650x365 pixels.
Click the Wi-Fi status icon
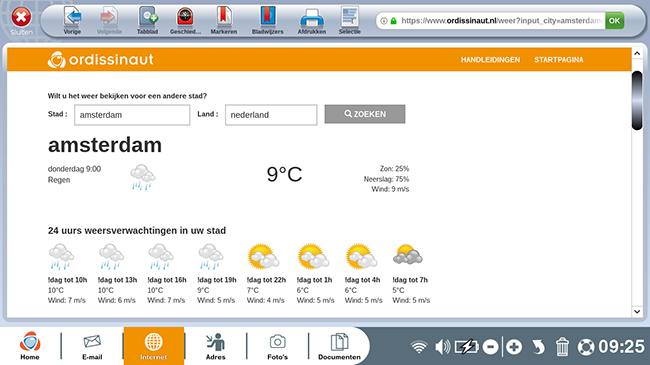419,347
